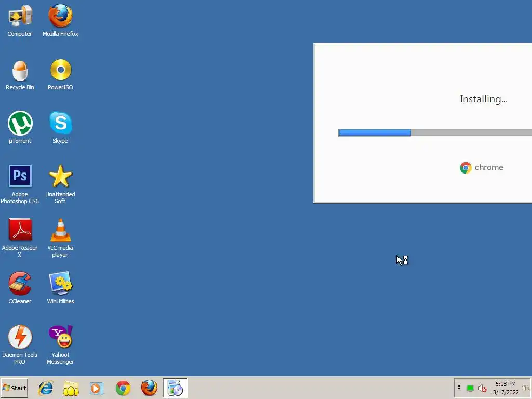532x399 pixels.
Task: Click the green network tray icon
Action: 470,388
